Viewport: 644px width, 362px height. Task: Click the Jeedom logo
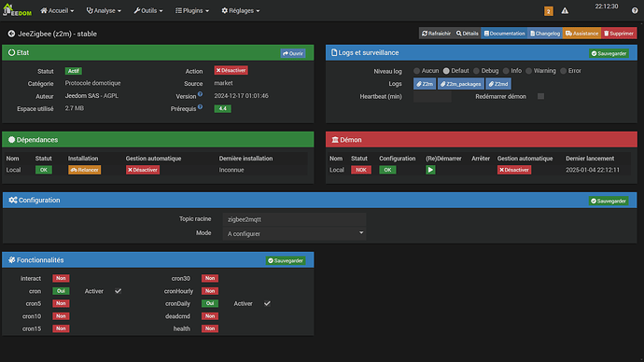pyautogui.click(x=17, y=10)
